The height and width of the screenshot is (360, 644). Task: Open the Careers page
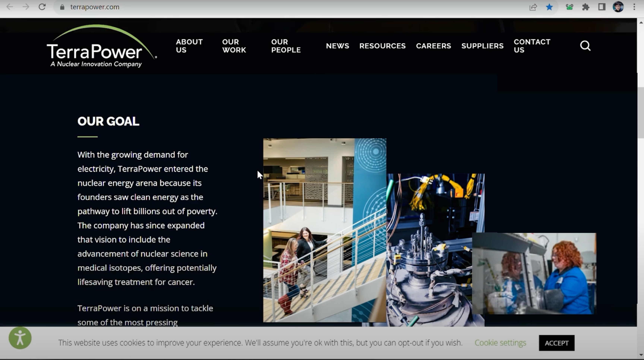pos(433,46)
